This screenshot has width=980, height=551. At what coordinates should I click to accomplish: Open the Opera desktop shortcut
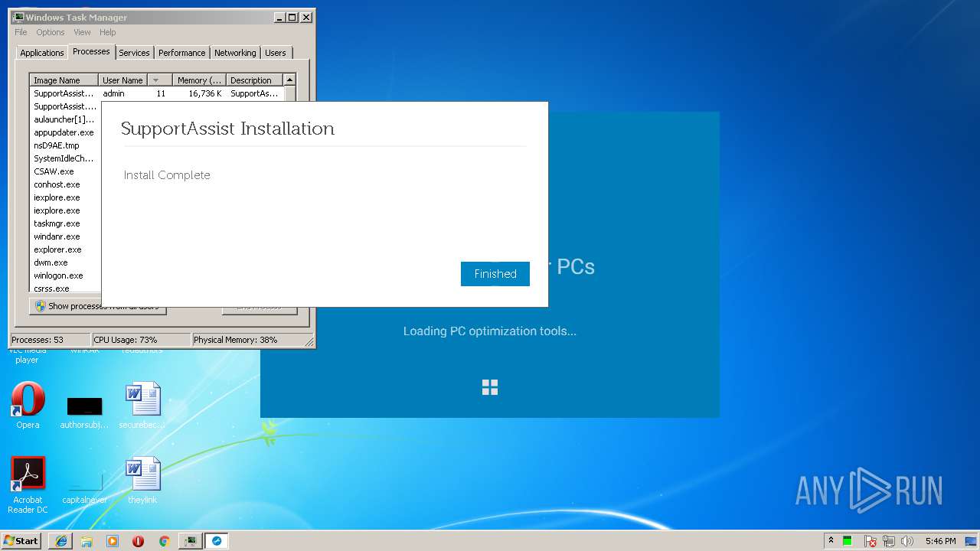point(28,405)
